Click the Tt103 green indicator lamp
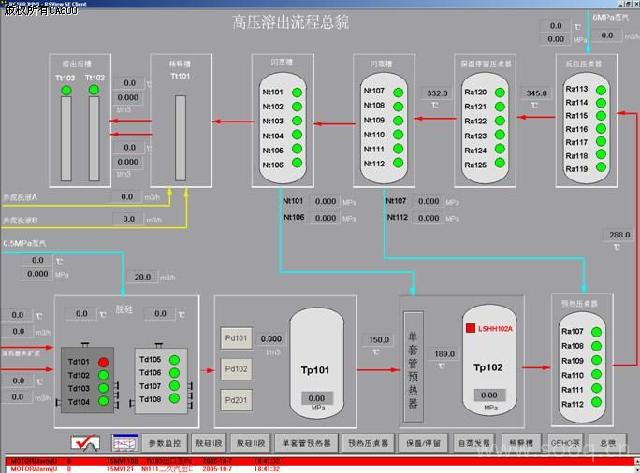 [67, 91]
